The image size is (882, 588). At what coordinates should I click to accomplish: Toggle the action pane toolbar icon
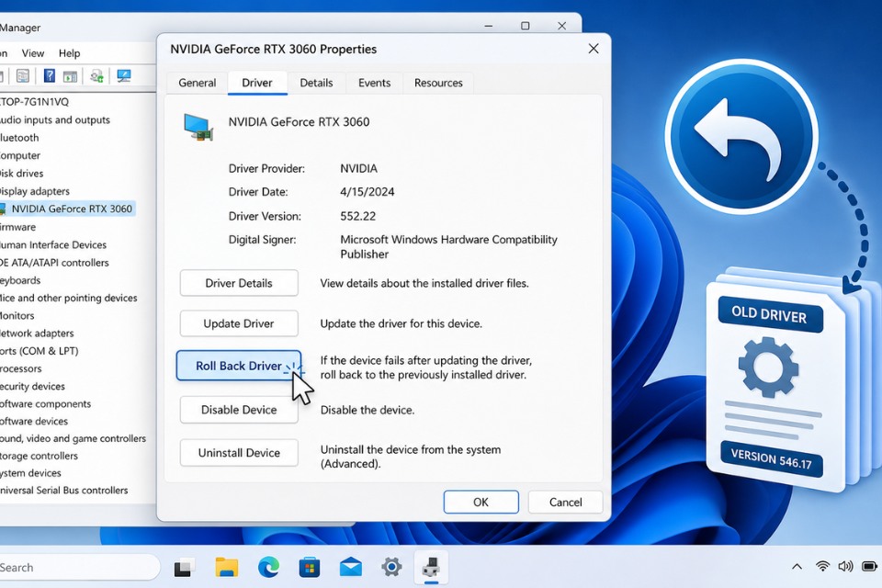pos(71,76)
